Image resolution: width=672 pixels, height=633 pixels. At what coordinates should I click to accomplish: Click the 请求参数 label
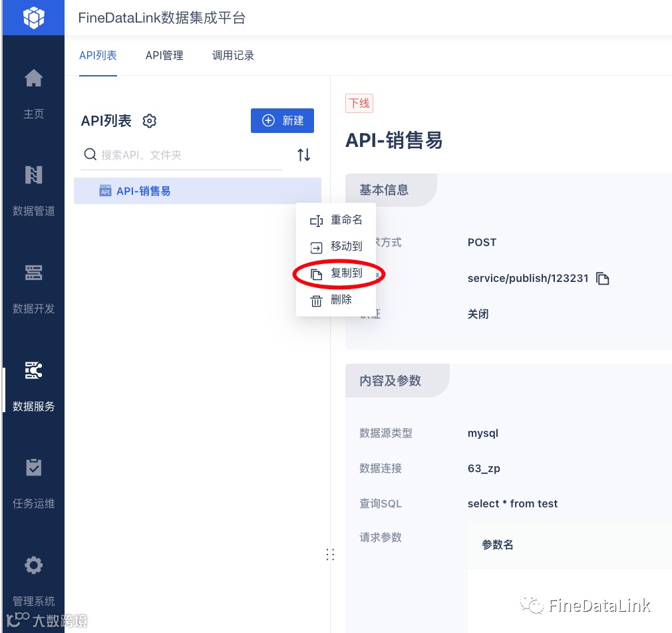[381, 537]
